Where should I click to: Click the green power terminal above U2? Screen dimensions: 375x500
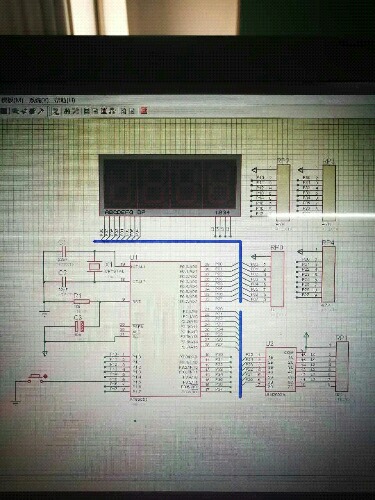(x=306, y=337)
